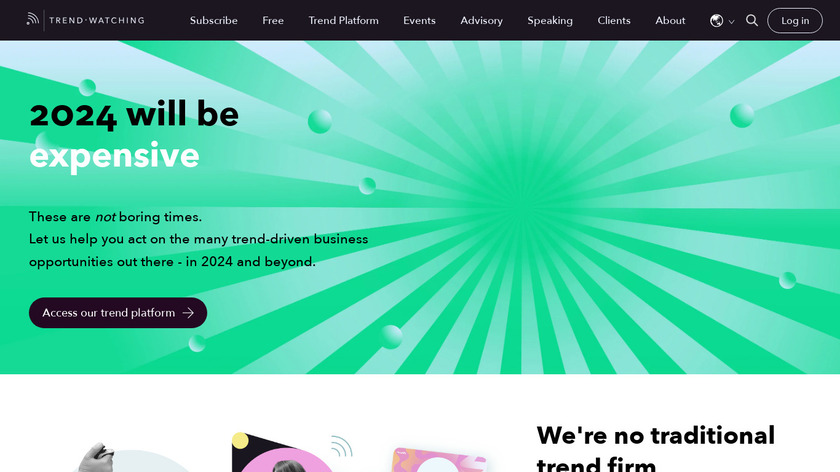
Task: Click the TREND-WATCHING wordmark
Action: [97, 20]
